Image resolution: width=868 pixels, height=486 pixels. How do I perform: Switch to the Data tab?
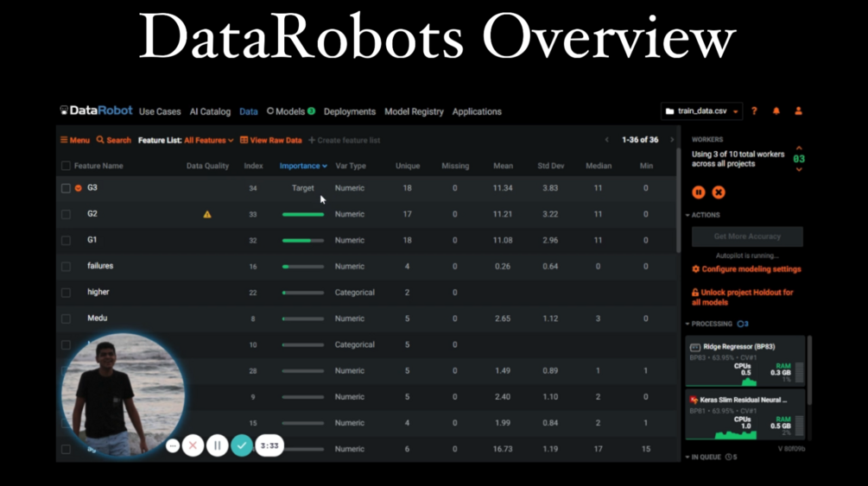pyautogui.click(x=249, y=112)
